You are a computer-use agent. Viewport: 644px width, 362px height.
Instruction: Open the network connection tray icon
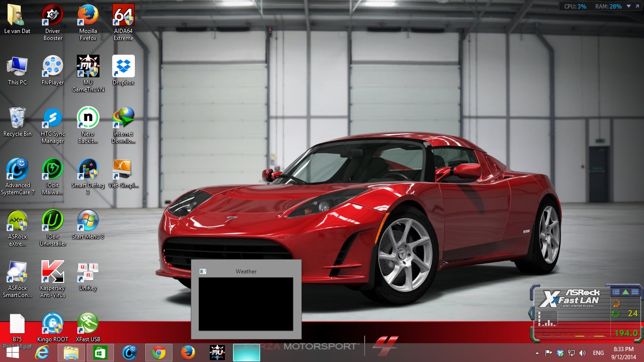click(571, 353)
